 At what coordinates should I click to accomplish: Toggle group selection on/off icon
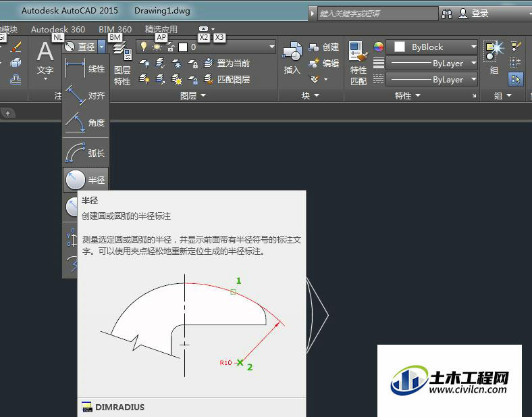516,80
